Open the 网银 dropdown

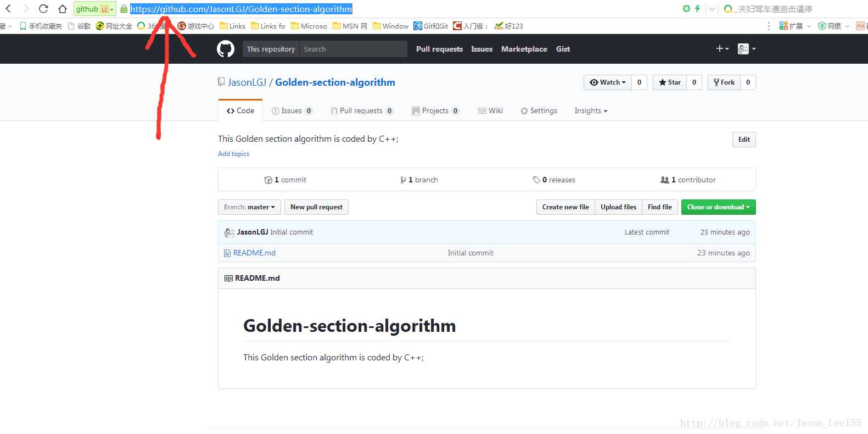[x=833, y=26]
